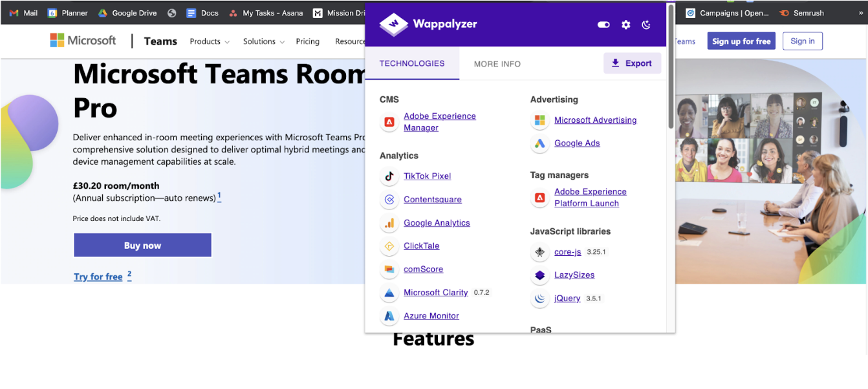Select the TECHNOLOGIES tab

coord(412,63)
